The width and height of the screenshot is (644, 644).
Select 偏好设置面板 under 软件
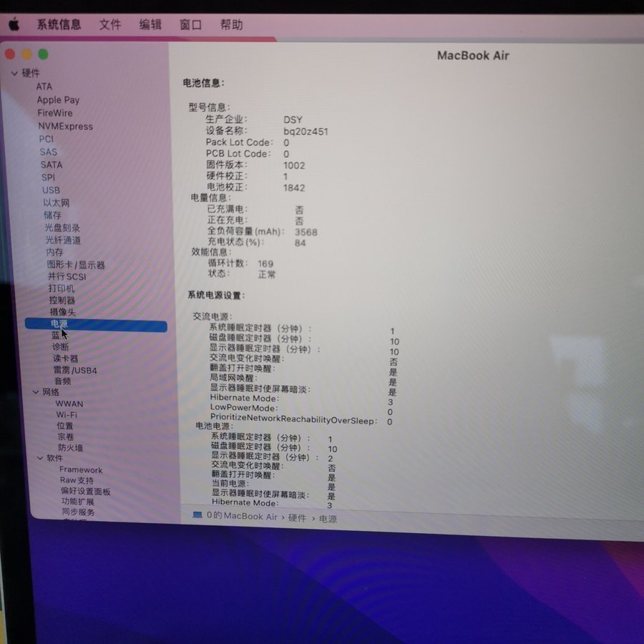coord(85,491)
